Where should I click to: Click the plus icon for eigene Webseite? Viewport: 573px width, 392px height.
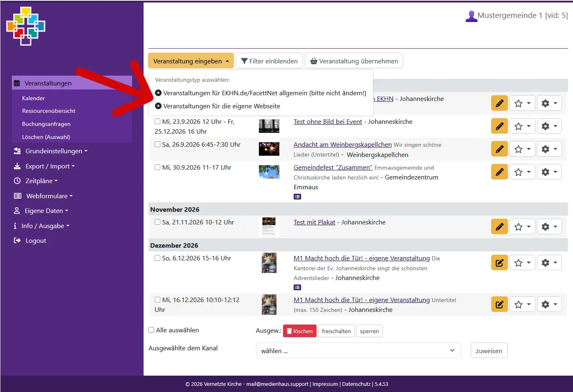158,106
